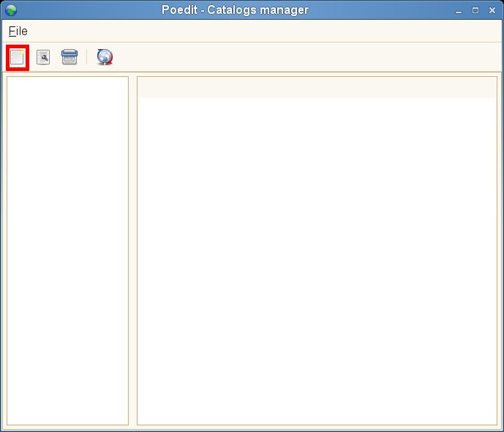The height and width of the screenshot is (432, 504).
Task: Close the Catalogs manager window
Action: [492, 10]
